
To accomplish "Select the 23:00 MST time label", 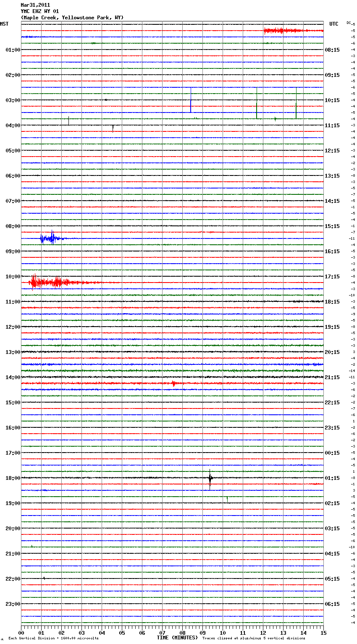I will pyautogui.click(x=13, y=604).
